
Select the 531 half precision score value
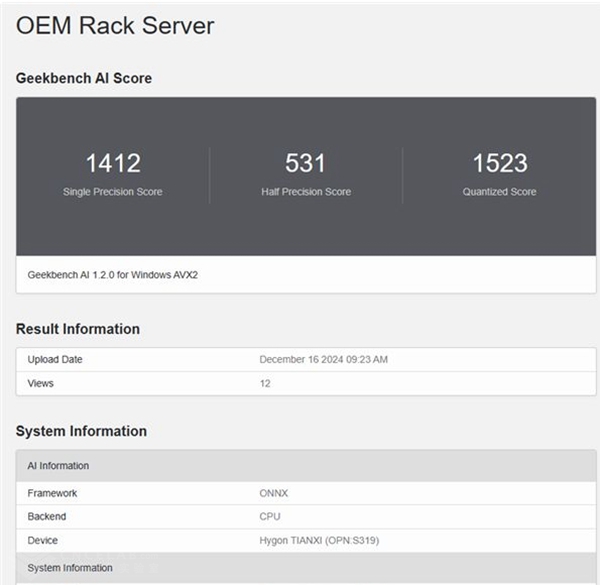point(305,163)
